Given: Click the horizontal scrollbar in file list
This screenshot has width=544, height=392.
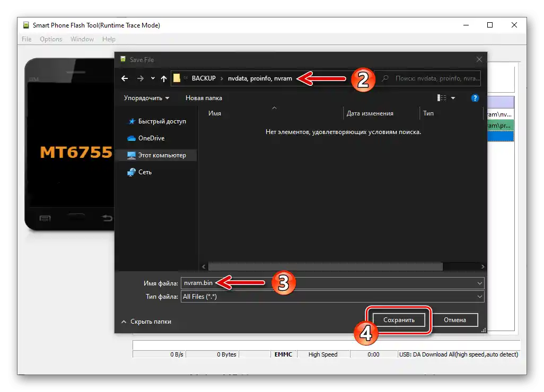Looking at the screenshot, I should tap(326, 266).
